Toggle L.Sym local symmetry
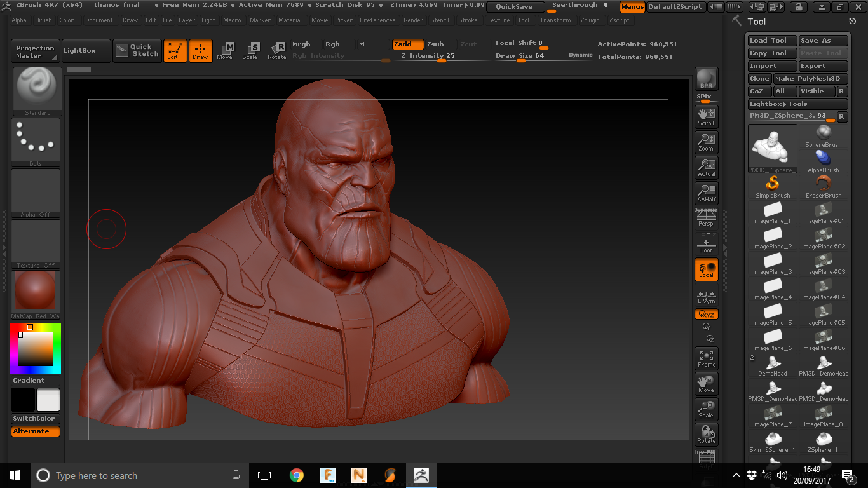This screenshot has height=488, width=868. [x=706, y=296]
